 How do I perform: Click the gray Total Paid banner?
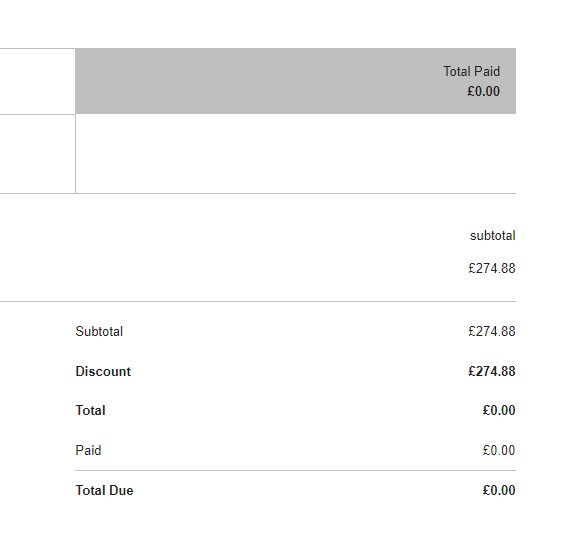point(296,81)
